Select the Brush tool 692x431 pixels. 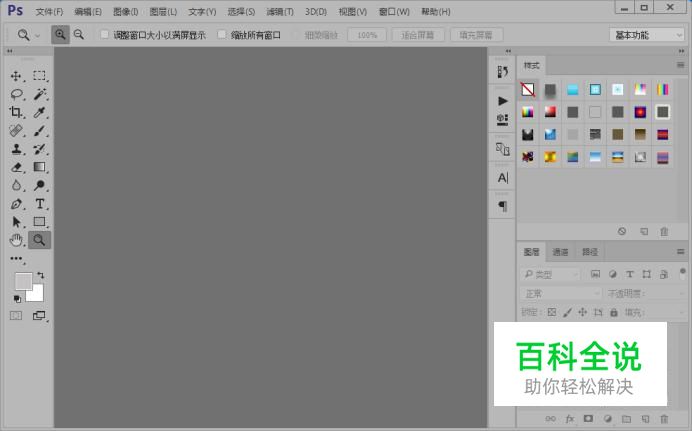[39, 131]
